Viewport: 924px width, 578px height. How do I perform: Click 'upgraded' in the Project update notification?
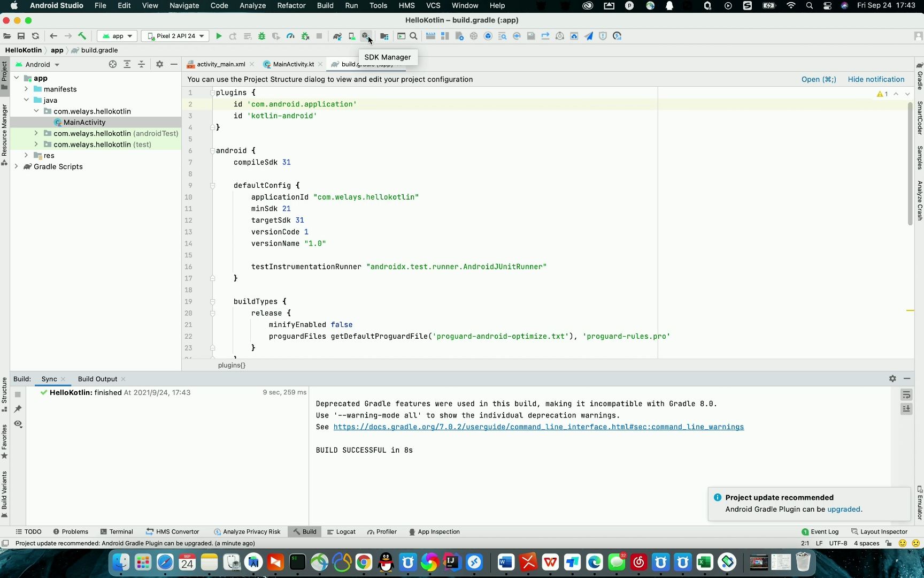tap(844, 509)
